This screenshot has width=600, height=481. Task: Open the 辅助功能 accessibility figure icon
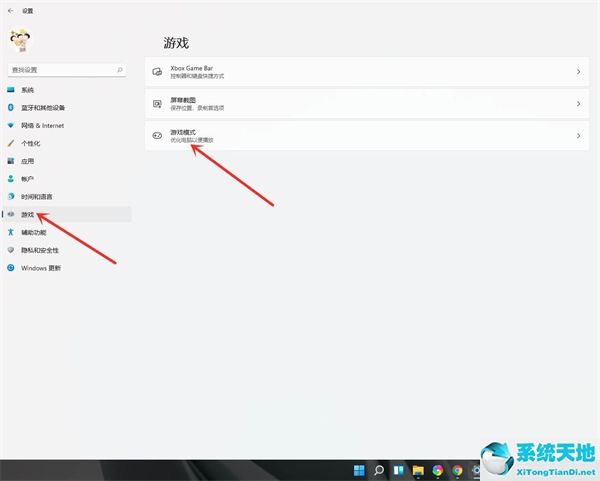coord(11,232)
